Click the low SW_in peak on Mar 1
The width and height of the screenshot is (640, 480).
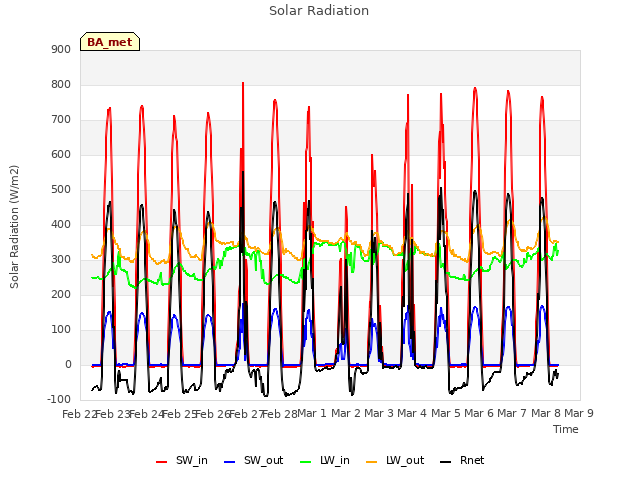click(346, 207)
